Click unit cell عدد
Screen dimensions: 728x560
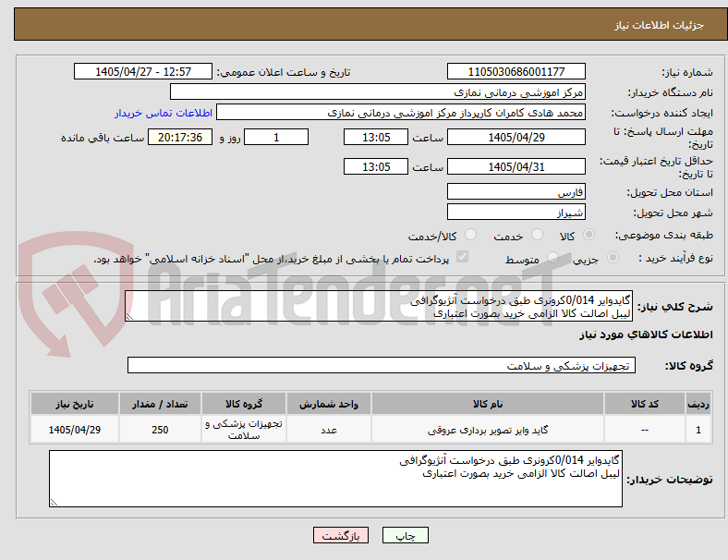[x=329, y=430]
